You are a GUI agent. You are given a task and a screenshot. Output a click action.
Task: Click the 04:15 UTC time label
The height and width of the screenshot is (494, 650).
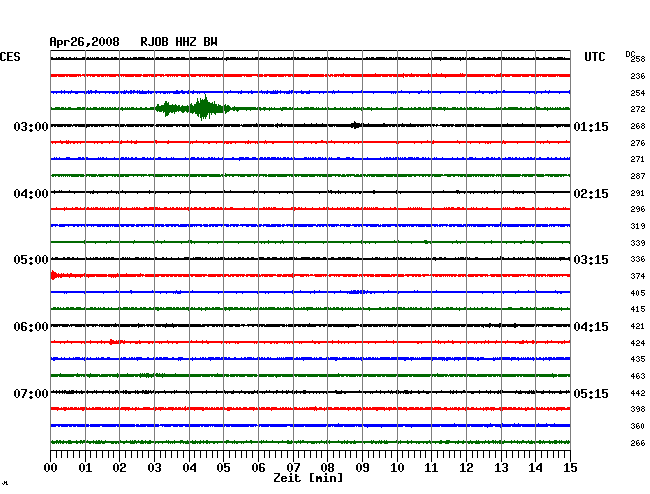pos(591,327)
